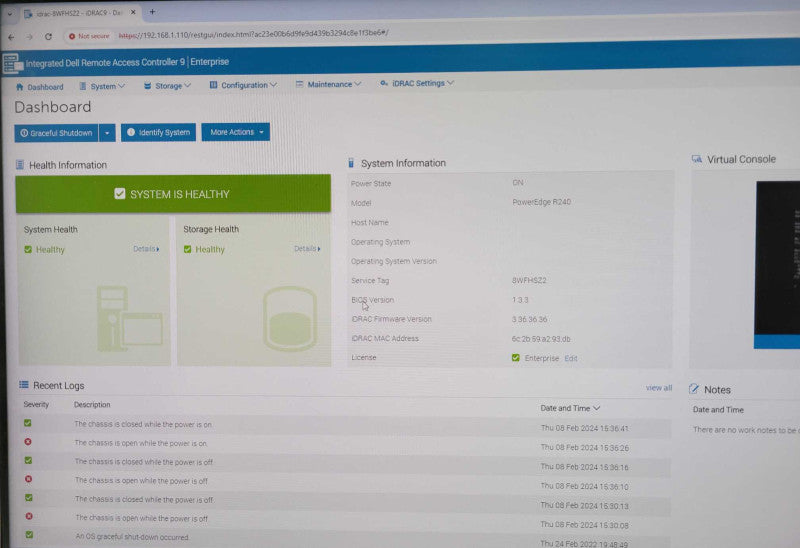Open the Virtual Console preview thumbnail
The width and height of the screenshot is (800, 548).
[x=777, y=264]
